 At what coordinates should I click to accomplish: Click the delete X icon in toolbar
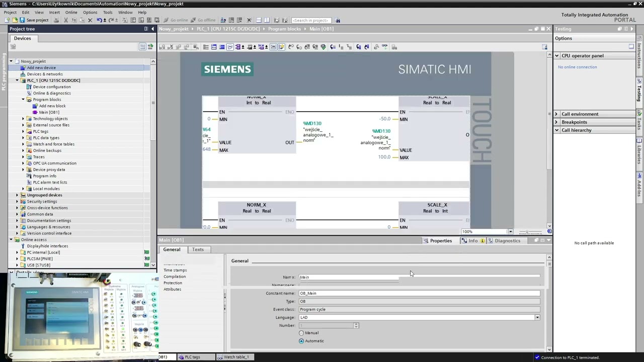90,20
